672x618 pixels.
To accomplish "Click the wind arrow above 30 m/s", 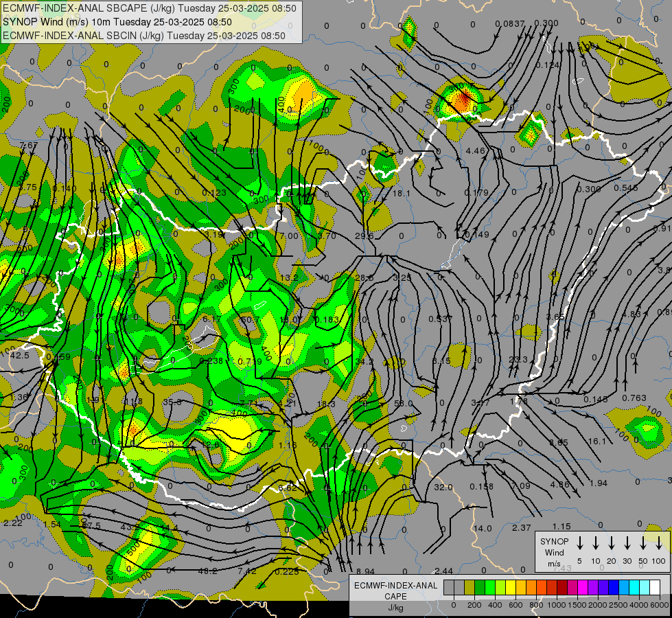I will [627, 542].
